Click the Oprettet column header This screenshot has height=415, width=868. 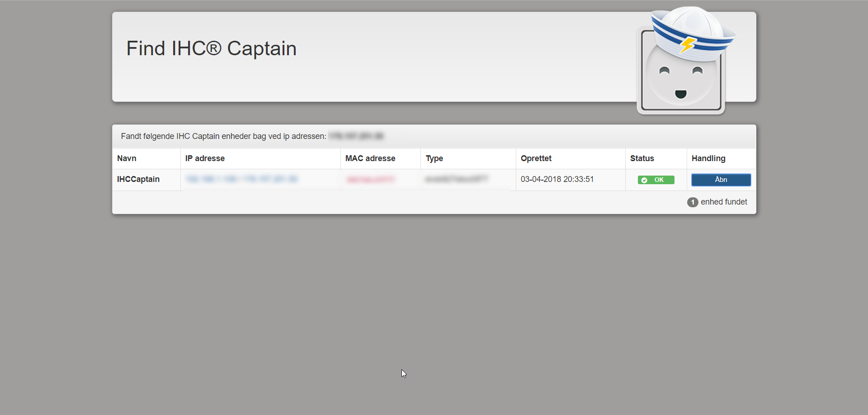coord(536,158)
